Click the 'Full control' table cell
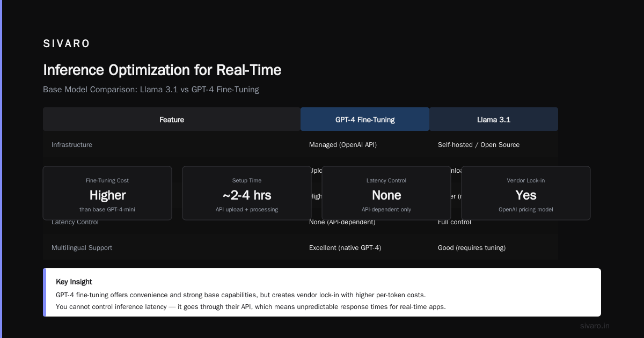 pyautogui.click(x=455, y=222)
